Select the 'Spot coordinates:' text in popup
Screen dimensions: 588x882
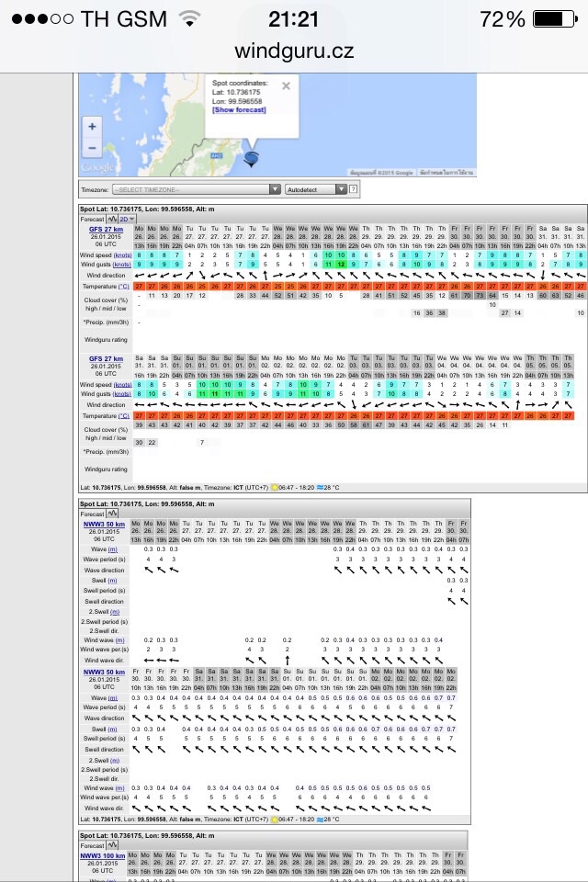click(240, 83)
